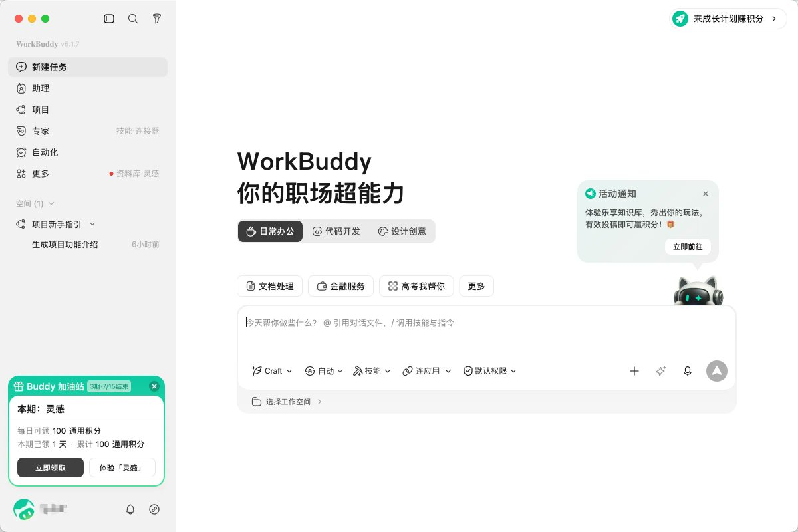Switch to the 日常办公 tab
Image resolution: width=798 pixels, height=532 pixels.
click(x=270, y=231)
